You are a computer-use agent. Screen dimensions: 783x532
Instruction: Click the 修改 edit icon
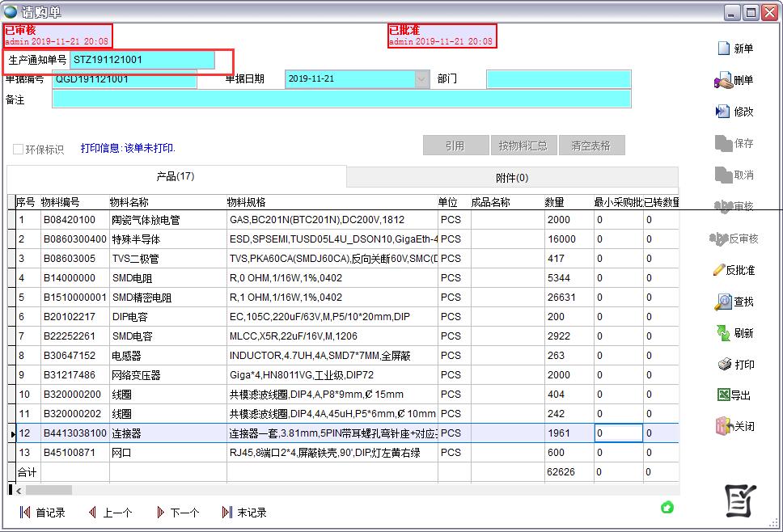click(x=723, y=112)
